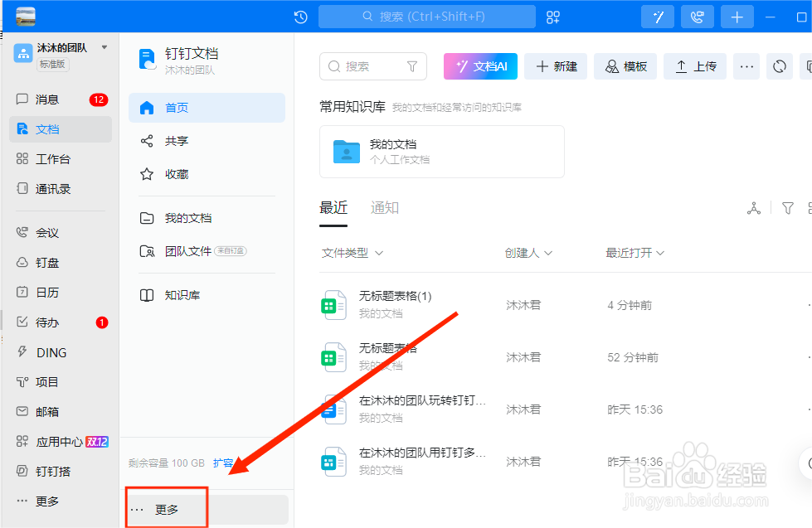
Task: Select 文档 in the left sidebar
Action: 61,129
